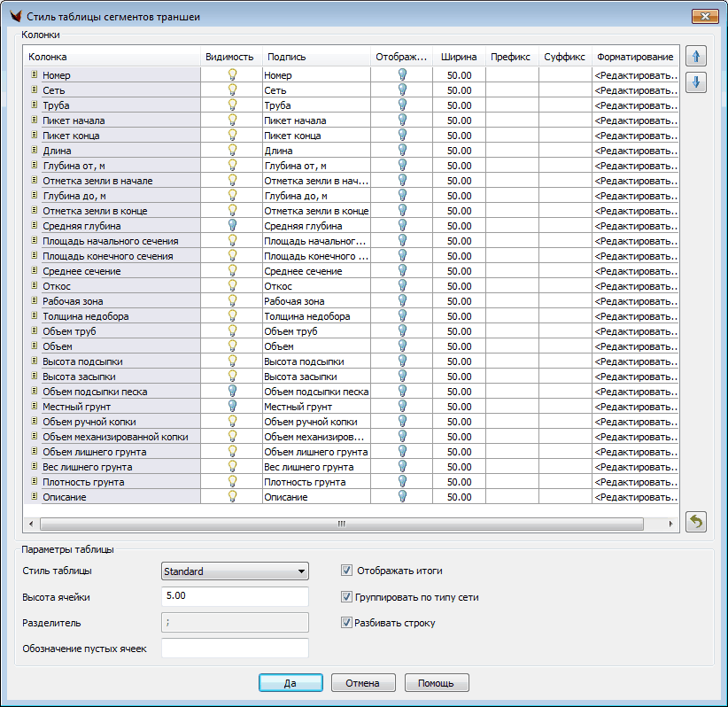Open format editor for Длина row
Viewport: 728px width, 707px height.
click(x=637, y=151)
